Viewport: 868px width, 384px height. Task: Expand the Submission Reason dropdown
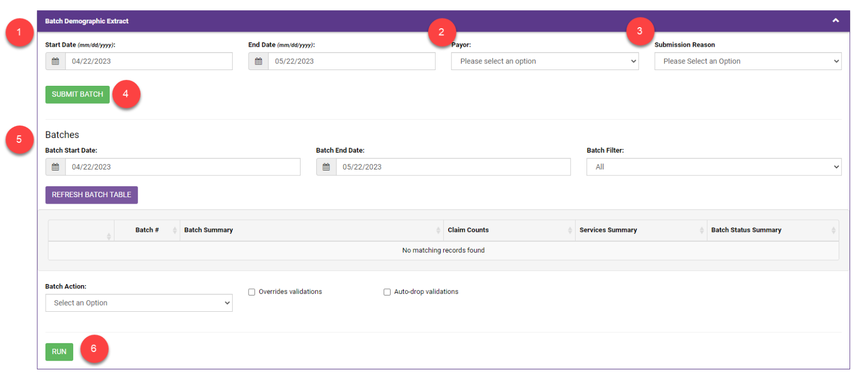[748, 61]
